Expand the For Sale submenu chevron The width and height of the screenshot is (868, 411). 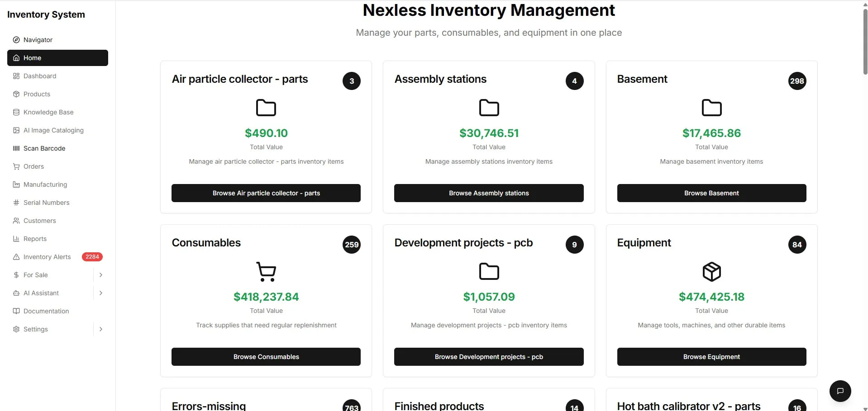100,275
